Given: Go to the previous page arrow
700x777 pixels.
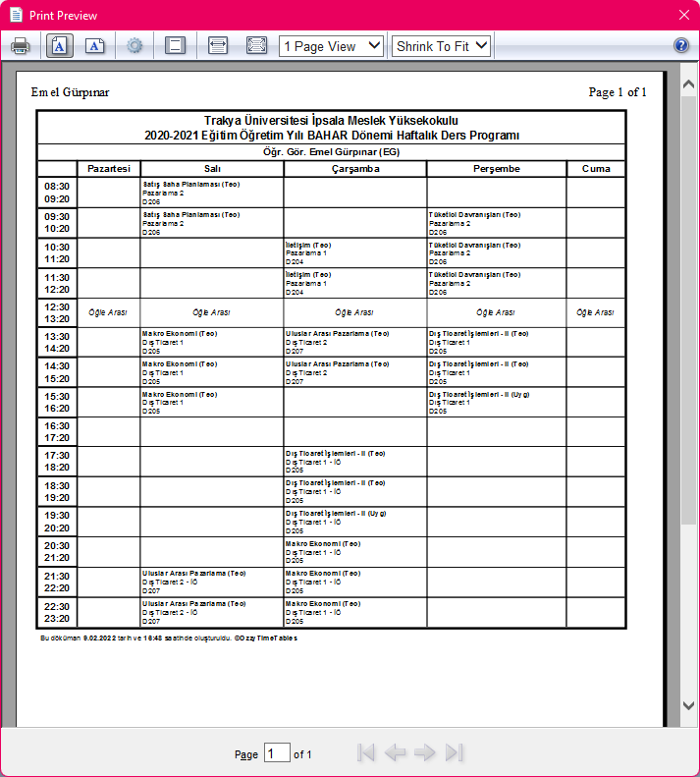Looking at the screenshot, I should 395,753.
